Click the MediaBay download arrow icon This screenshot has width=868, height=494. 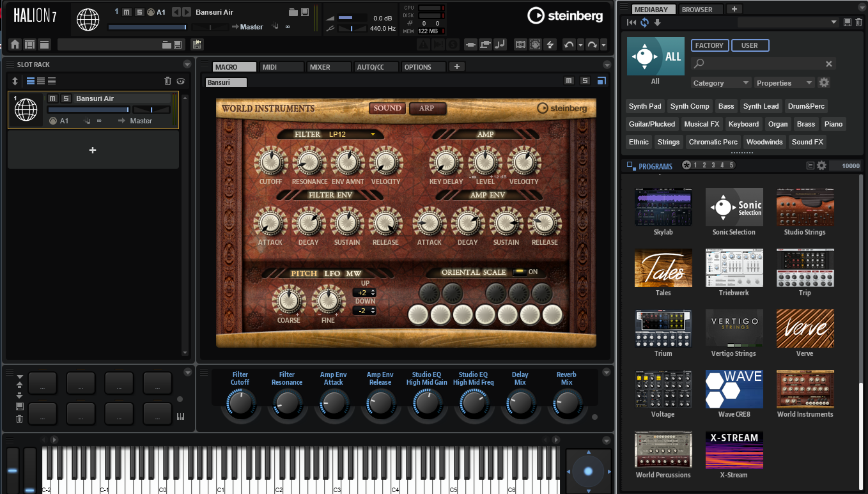tap(657, 22)
